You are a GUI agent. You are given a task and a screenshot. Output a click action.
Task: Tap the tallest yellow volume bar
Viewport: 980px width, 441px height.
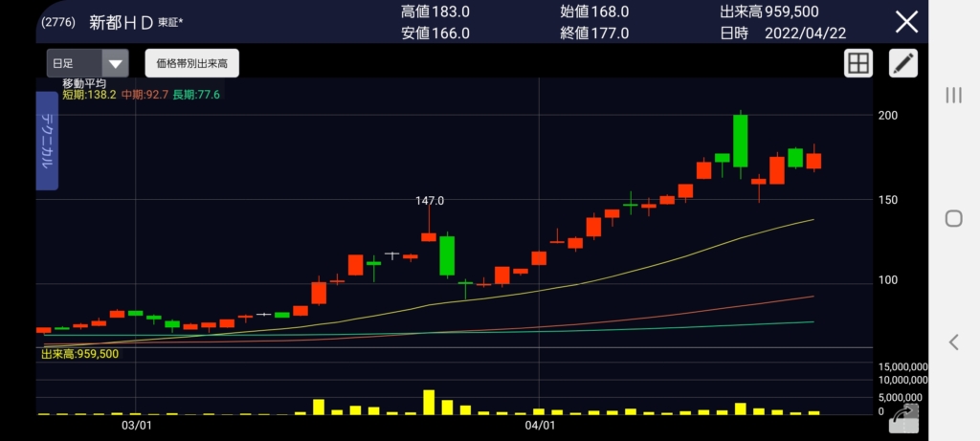coord(429,403)
